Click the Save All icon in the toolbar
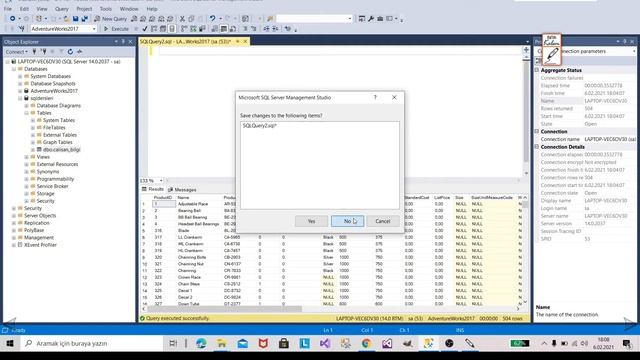This screenshot has width=640, height=360. (x=84, y=19)
